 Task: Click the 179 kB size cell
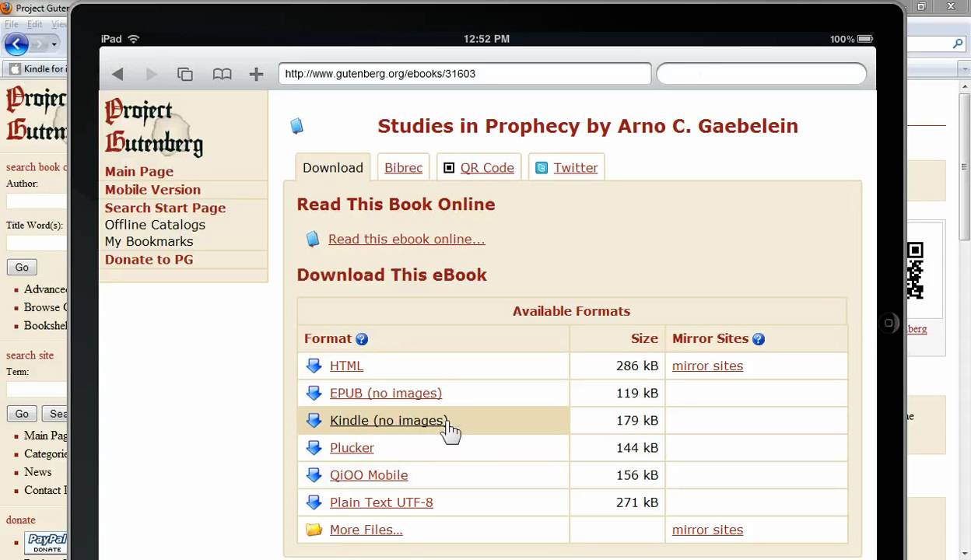617,420
